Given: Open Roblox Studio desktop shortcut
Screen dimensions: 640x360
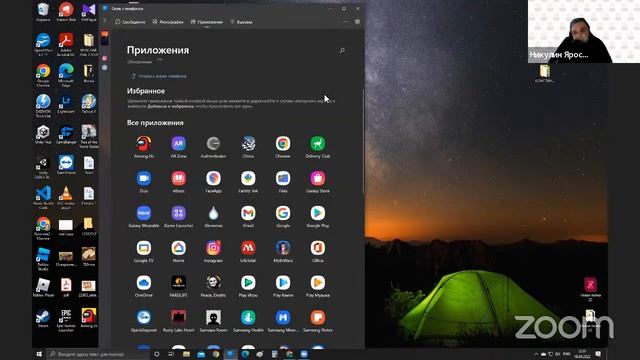Looking at the screenshot, I should (x=43, y=259).
